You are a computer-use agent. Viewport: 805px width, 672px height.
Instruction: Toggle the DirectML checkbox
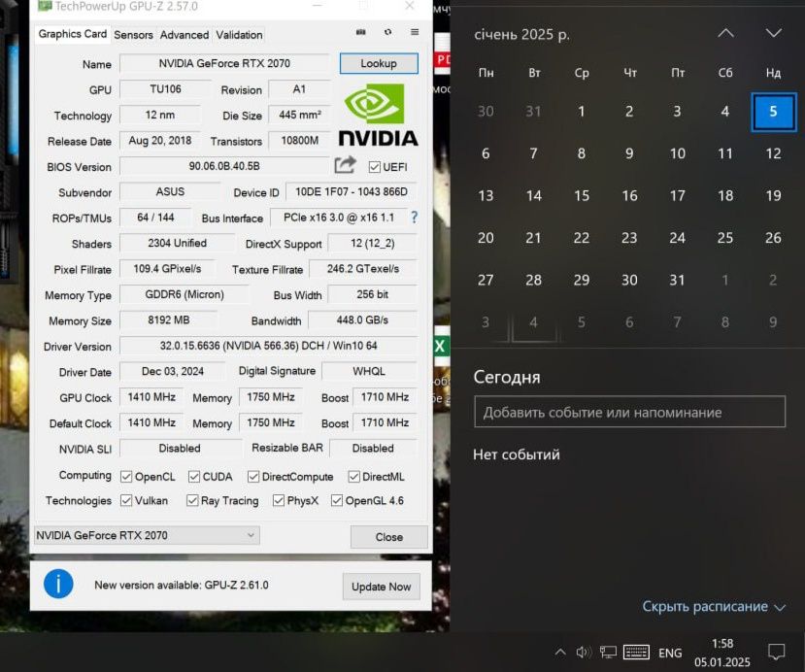(x=353, y=477)
